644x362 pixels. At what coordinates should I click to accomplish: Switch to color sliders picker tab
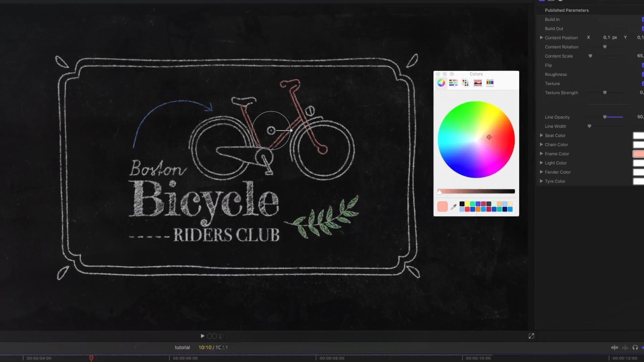[x=453, y=83]
